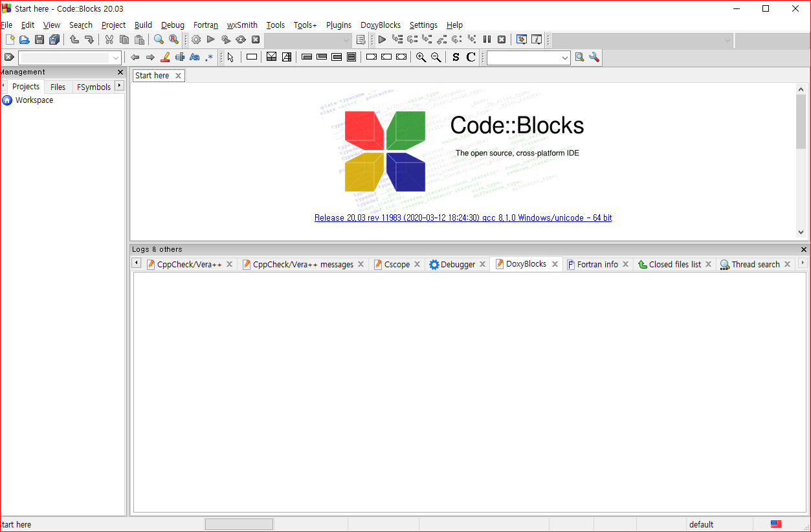Open the build target dropdown
Image resolution: width=811 pixels, height=532 pixels.
[345, 39]
